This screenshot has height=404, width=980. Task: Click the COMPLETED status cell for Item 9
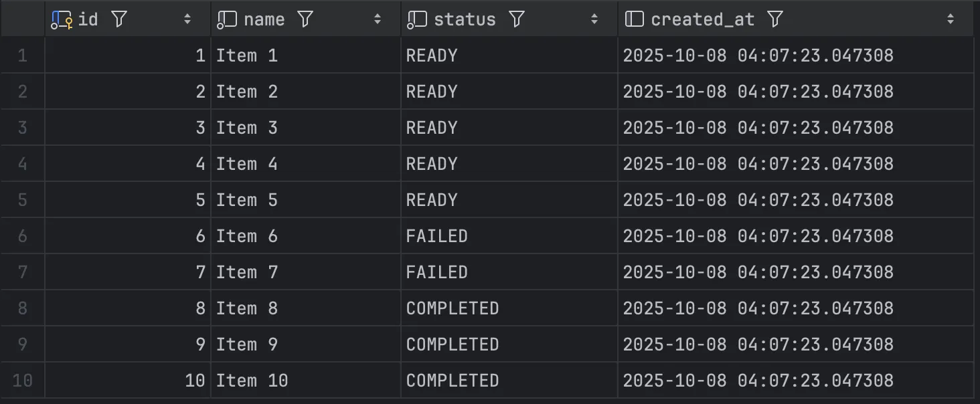pyautogui.click(x=453, y=344)
